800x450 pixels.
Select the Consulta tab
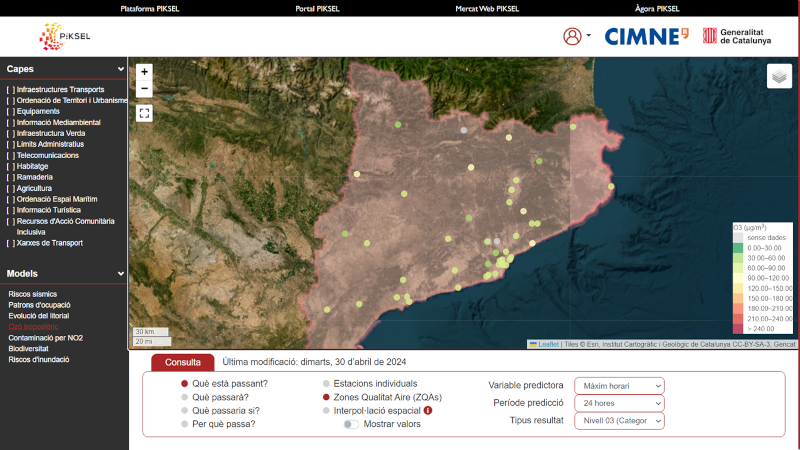click(182, 362)
